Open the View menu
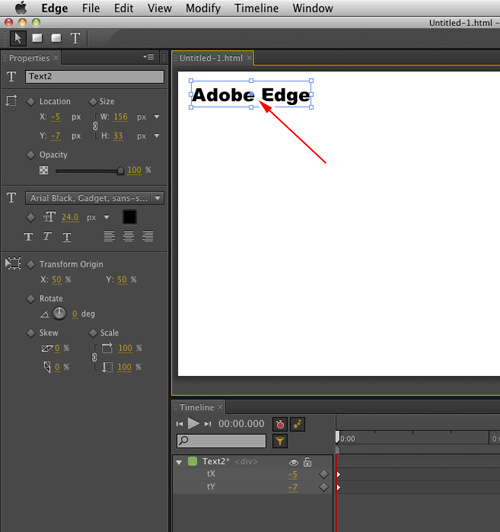Screen dimensions: 500x532 pyautogui.click(x=159, y=8)
